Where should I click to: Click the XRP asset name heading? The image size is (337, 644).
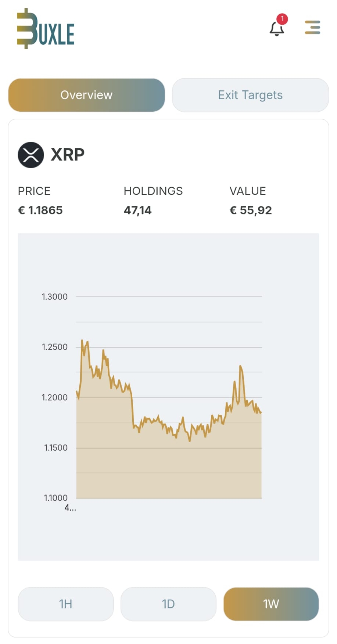tap(68, 155)
